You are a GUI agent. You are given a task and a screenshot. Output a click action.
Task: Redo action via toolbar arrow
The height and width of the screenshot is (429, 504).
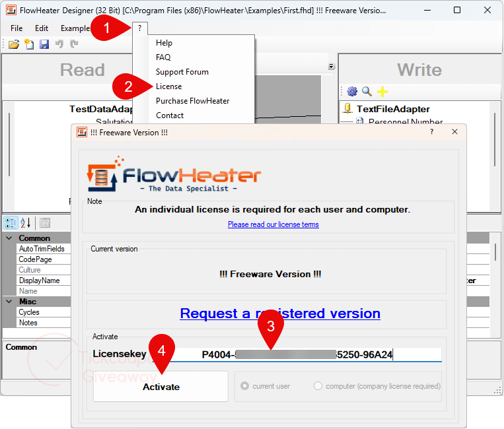pyautogui.click(x=74, y=44)
